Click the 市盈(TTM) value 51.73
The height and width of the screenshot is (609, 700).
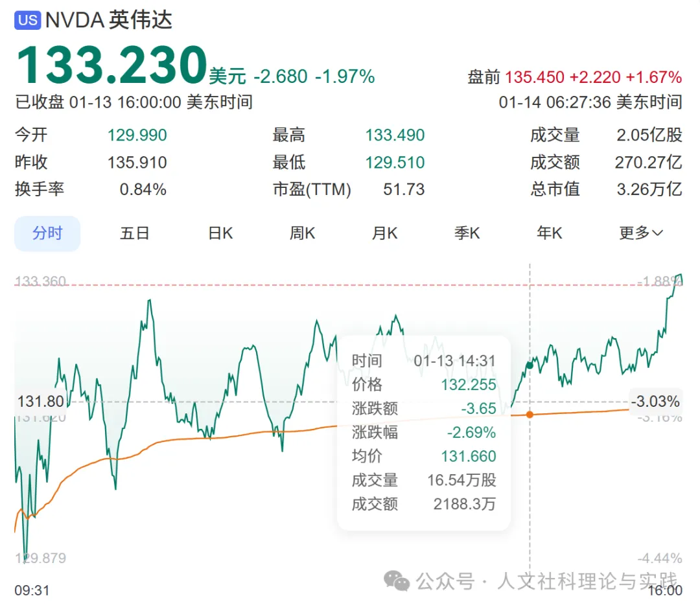point(404,190)
